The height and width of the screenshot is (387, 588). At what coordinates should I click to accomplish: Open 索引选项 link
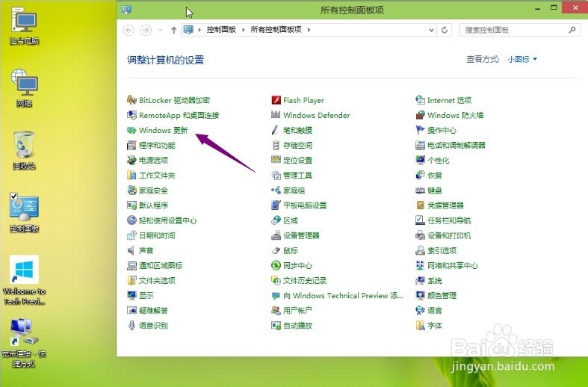(442, 250)
